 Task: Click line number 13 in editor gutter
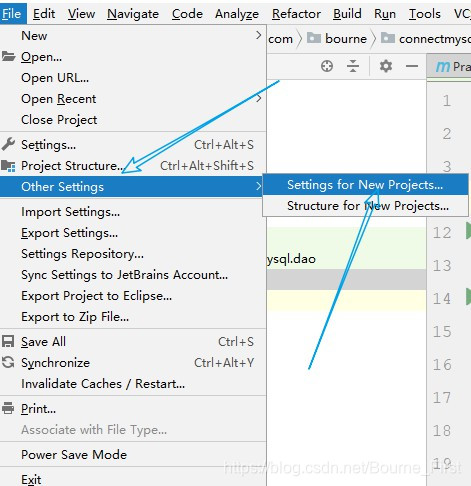point(442,265)
